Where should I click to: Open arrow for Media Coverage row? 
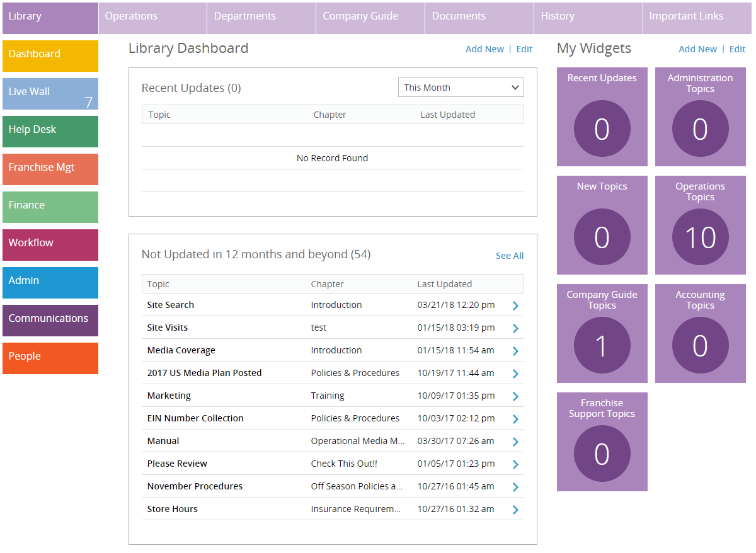point(515,351)
